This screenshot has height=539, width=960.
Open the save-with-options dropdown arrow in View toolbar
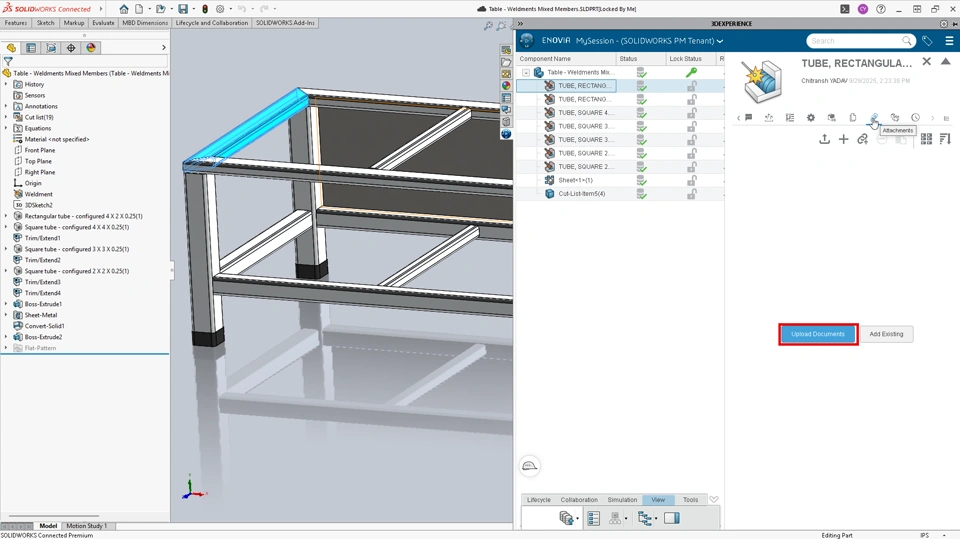pos(577,519)
